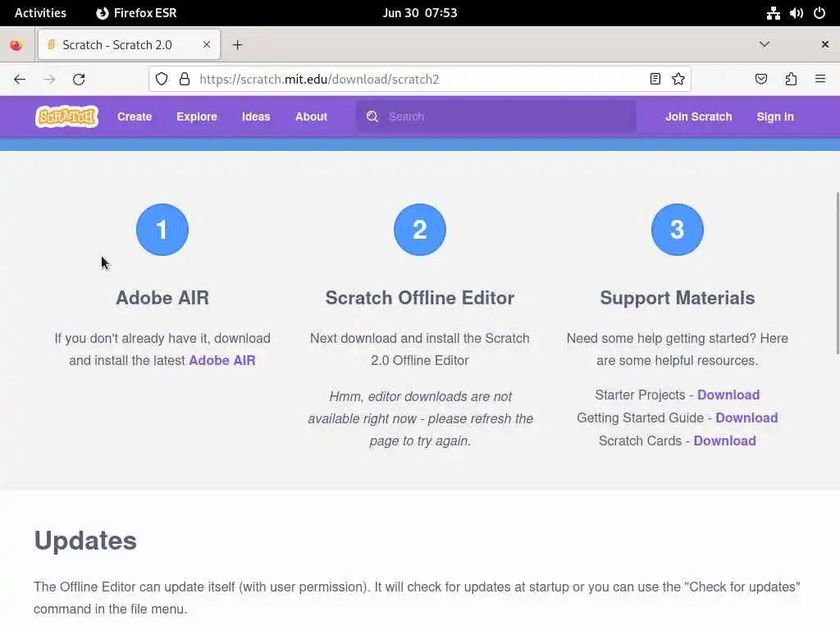Open the power menu icon in the top bar

click(819, 13)
